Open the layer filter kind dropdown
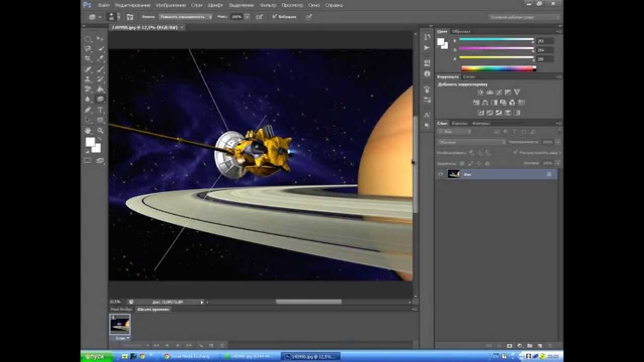Image resolution: width=644 pixels, height=362 pixels. pos(454,131)
